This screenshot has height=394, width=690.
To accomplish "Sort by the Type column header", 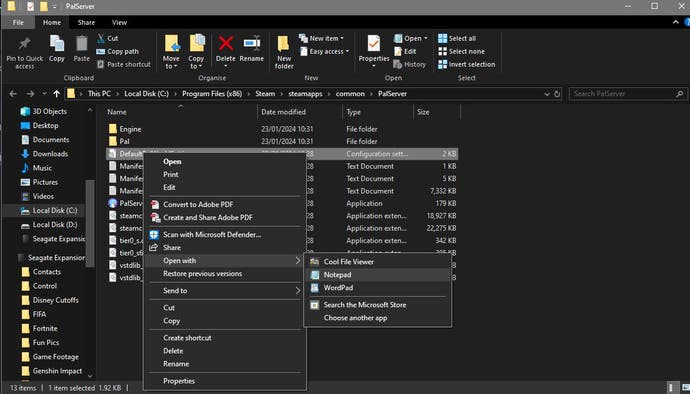I will (353, 112).
